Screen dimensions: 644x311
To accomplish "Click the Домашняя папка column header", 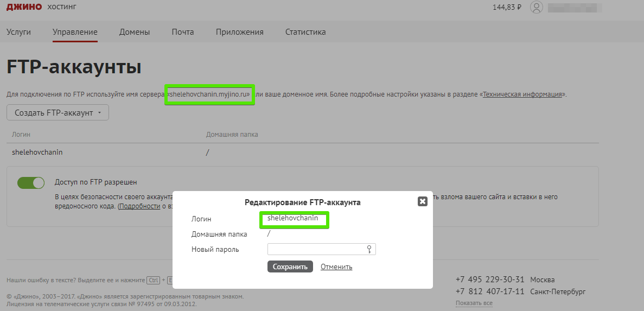I will [x=232, y=135].
